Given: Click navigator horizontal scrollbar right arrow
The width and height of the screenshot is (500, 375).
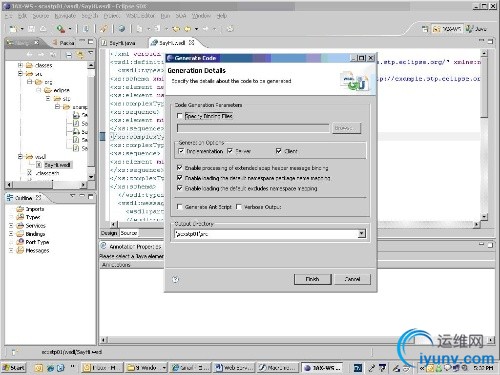Looking at the screenshot, I should [x=84, y=184].
